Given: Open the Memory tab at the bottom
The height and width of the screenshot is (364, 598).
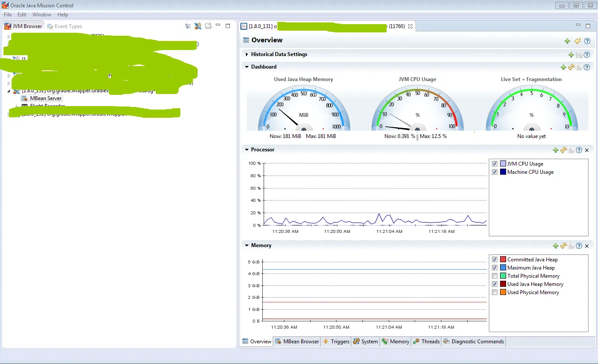Looking at the screenshot, I should click(396, 342).
